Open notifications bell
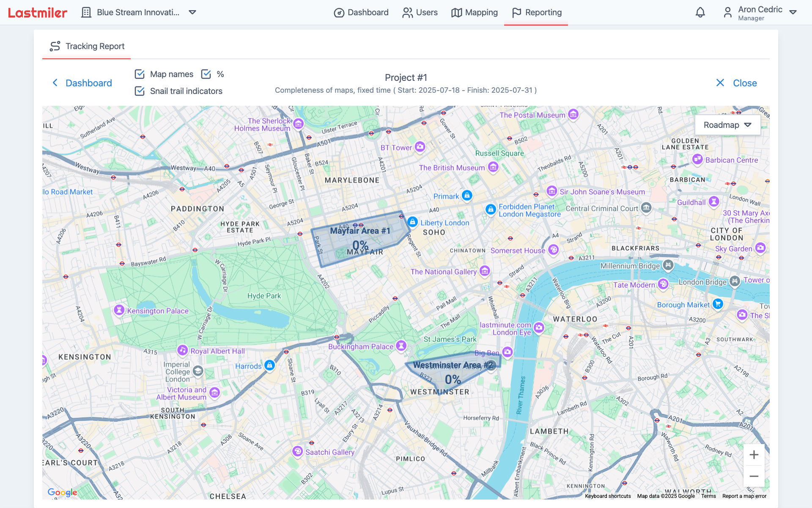 (x=700, y=12)
